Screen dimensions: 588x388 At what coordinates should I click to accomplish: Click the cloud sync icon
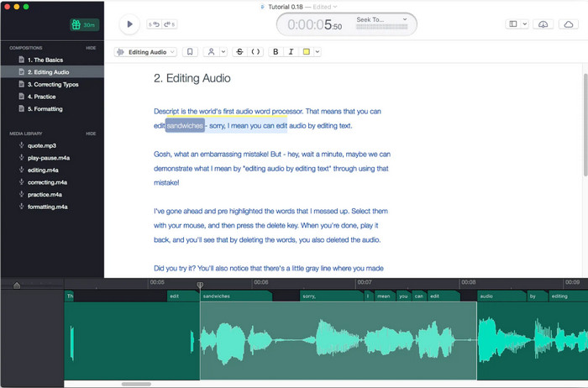click(569, 24)
